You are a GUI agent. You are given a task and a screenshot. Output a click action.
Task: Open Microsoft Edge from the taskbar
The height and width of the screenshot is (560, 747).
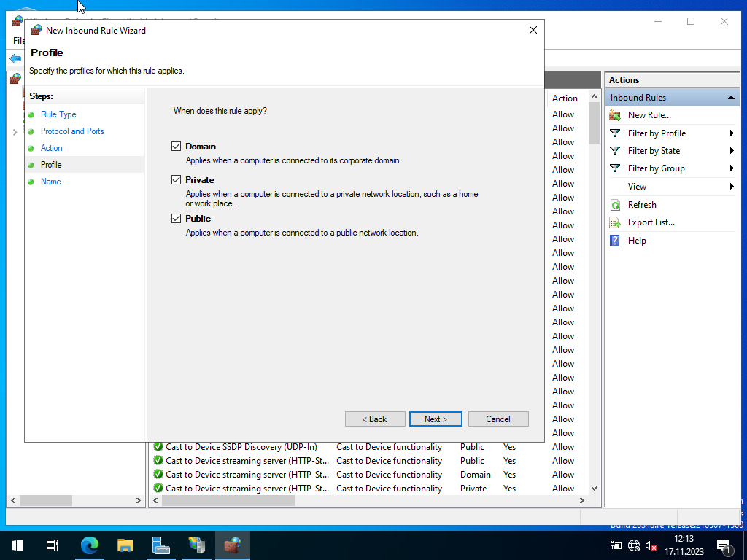[x=90, y=545]
